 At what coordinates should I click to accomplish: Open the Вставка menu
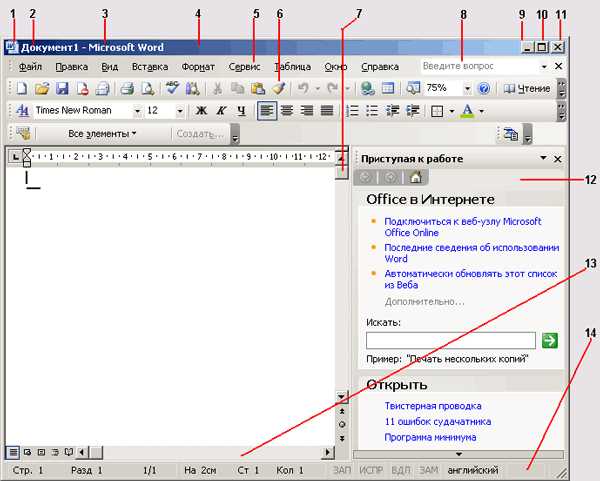tap(150, 67)
